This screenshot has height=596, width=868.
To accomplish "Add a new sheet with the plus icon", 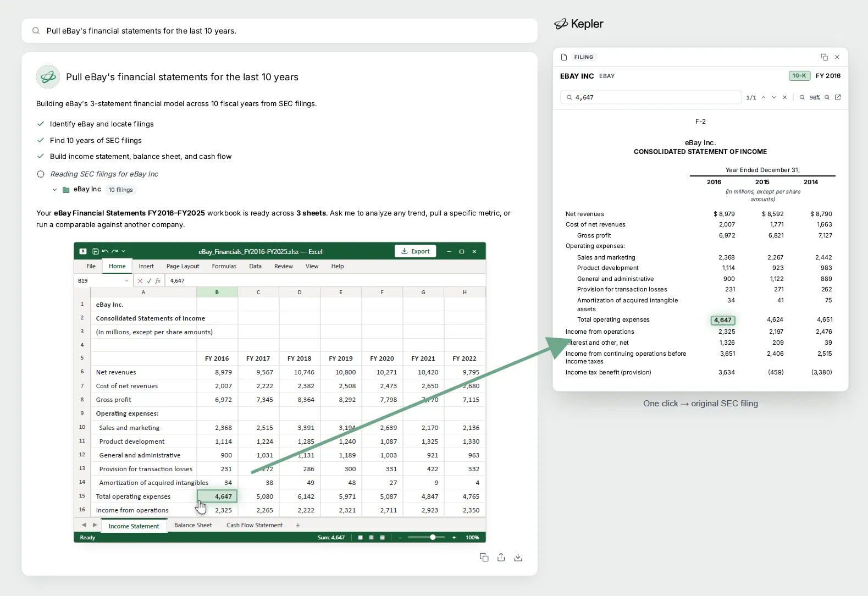I will pos(298,525).
